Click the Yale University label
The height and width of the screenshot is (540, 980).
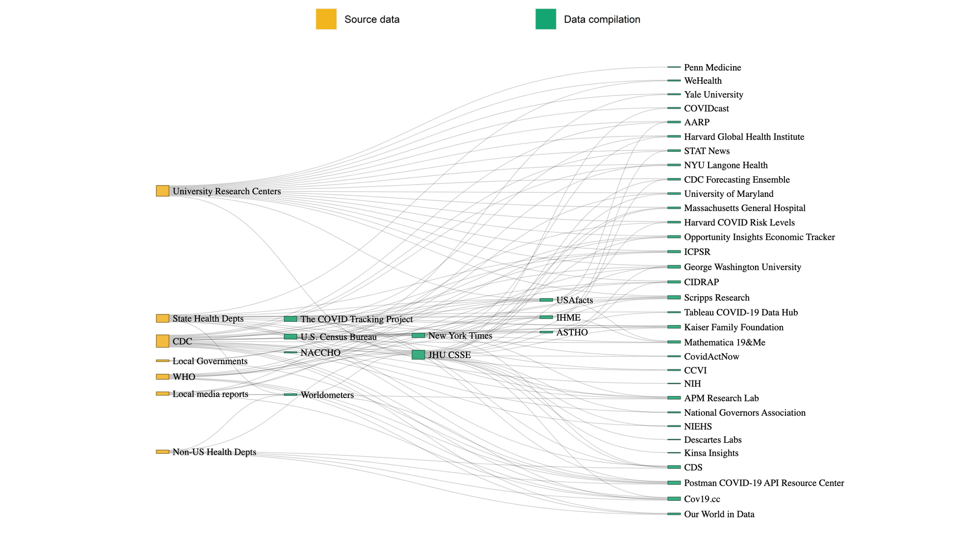[x=713, y=94]
